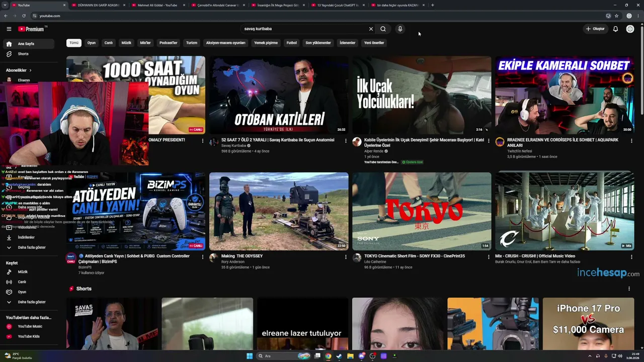Filter by Aksiyon-macera oyunları chip
This screenshot has height=362, width=644.
click(225, 43)
